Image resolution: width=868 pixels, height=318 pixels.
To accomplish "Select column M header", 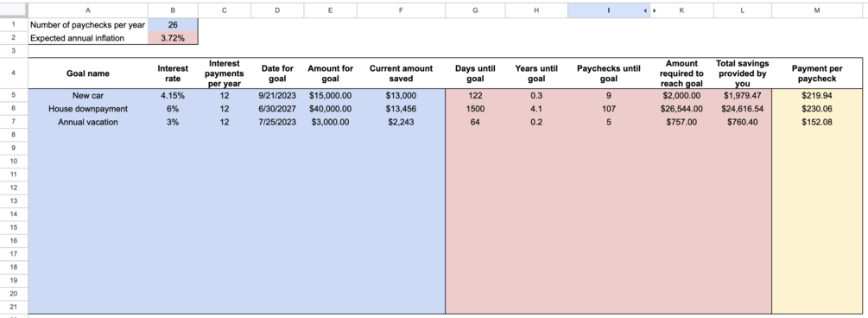I will pos(817,10).
